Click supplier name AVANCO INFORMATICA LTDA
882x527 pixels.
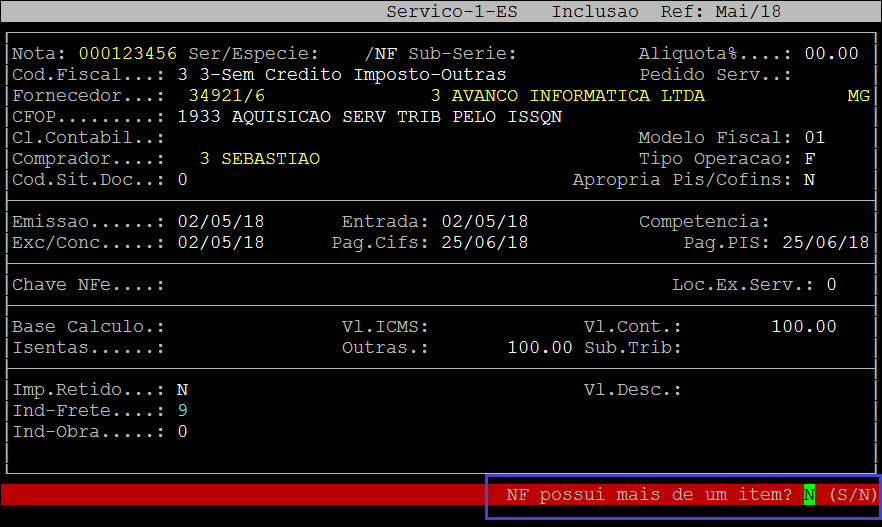point(567,96)
